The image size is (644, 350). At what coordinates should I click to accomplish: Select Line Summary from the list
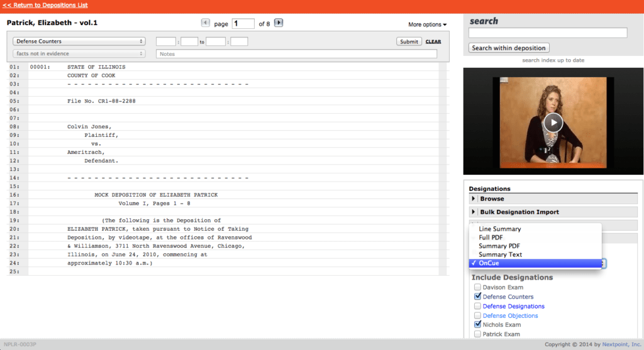(500, 229)
